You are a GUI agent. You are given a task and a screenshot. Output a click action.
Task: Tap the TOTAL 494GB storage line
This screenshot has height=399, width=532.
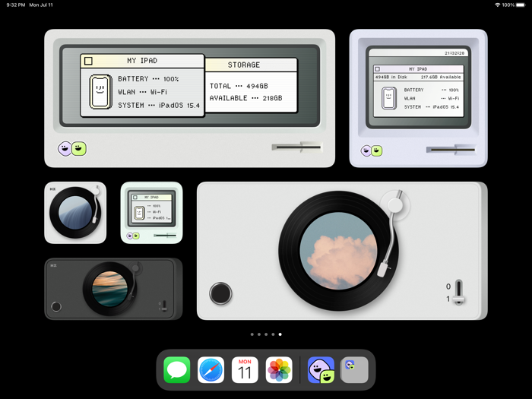coord(239,86)
